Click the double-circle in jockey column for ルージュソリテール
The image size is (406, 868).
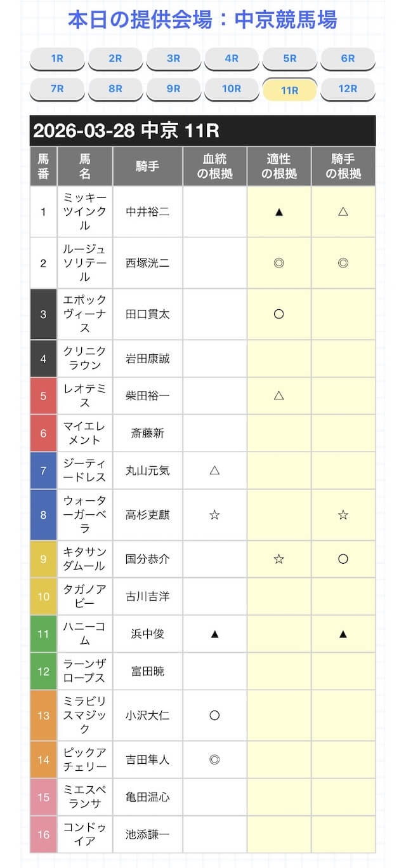click(343, 263)
